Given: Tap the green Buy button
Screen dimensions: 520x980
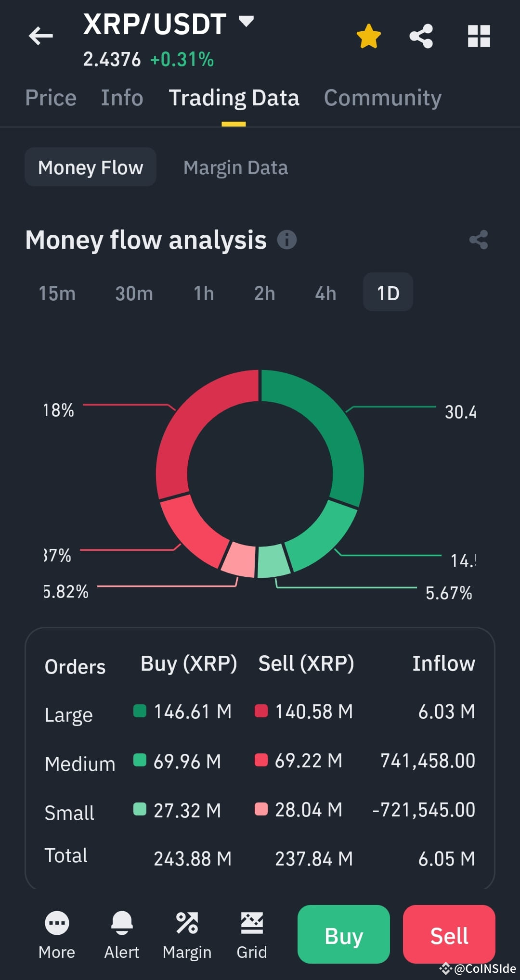Looking at the screenshot, I should [x=344, y=934].
